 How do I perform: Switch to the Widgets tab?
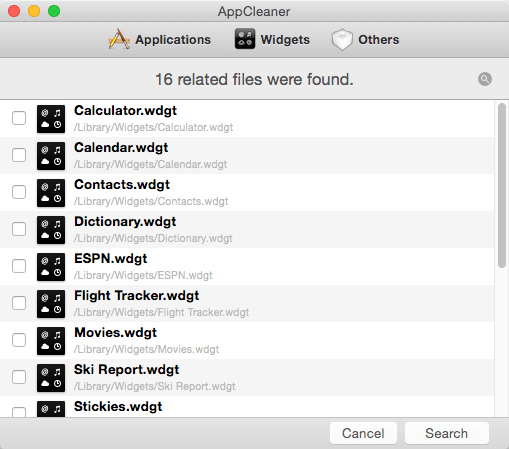[x=272, y=39]
